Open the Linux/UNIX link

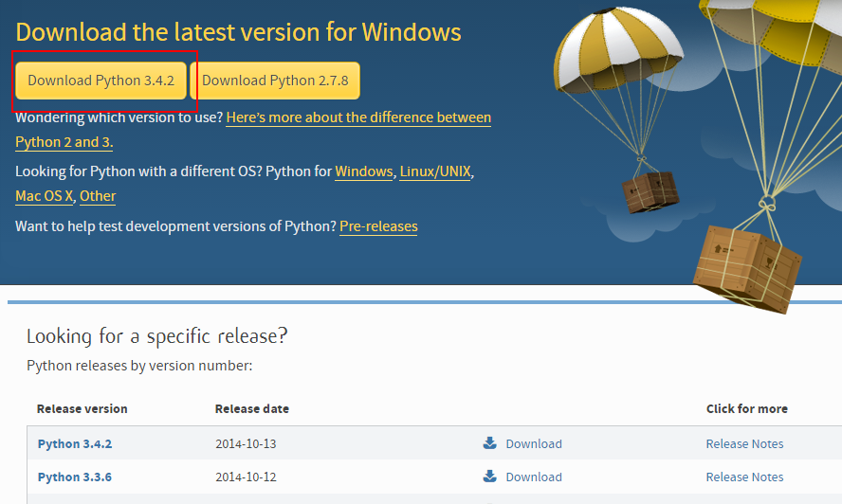click(x=435, y=171)
